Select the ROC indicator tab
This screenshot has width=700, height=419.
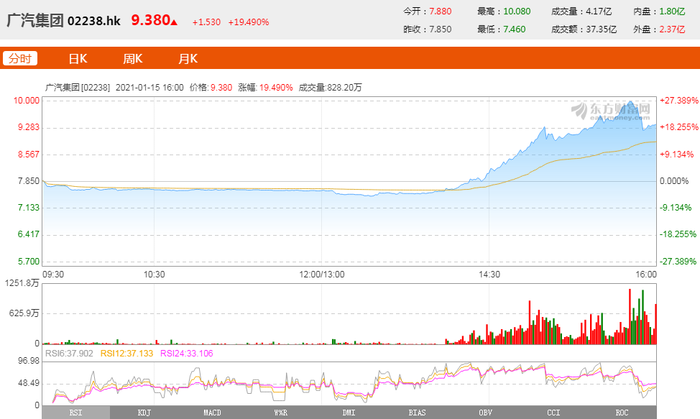click(622, 413)
